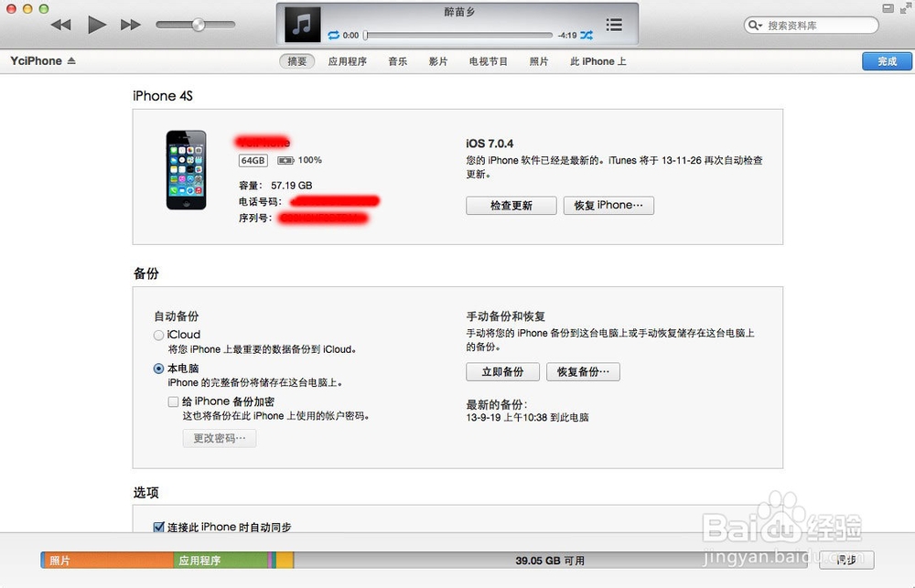
Task: Click the disabled 更改密码 button
Action: 220,438
